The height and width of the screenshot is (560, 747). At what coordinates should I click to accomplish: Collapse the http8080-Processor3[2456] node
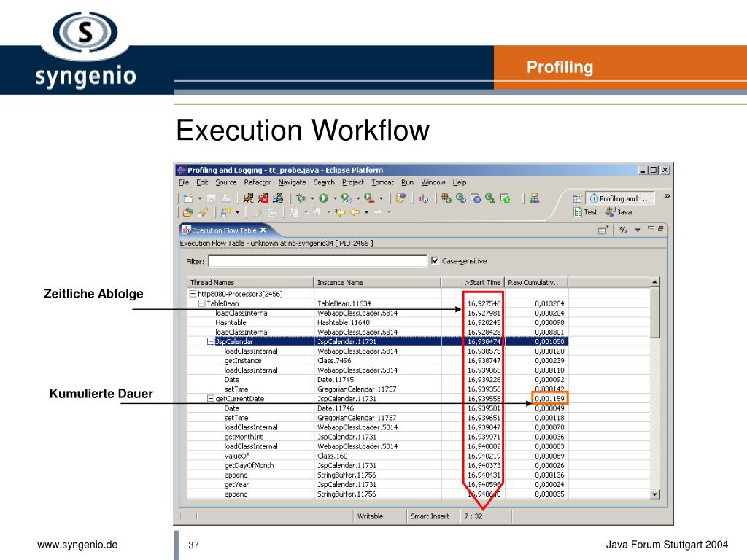point(193,294)
